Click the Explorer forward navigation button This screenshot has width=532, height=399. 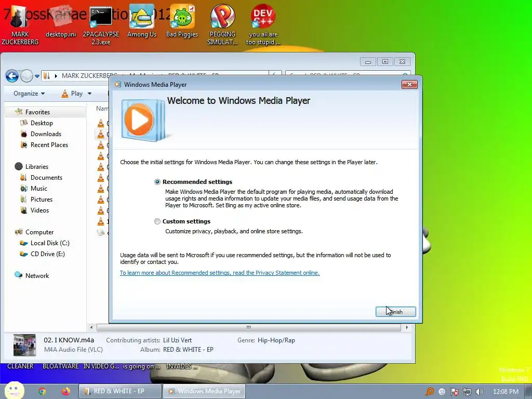click(26, 76)
